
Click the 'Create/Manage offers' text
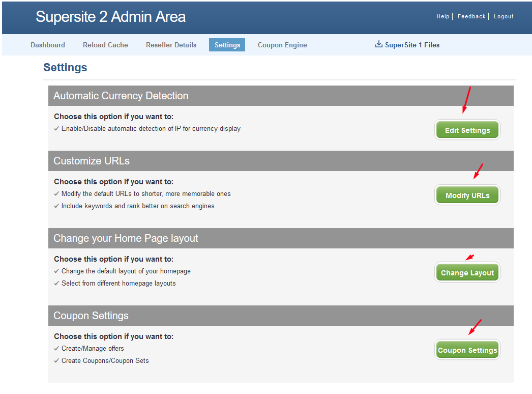[x=93, y=349]
